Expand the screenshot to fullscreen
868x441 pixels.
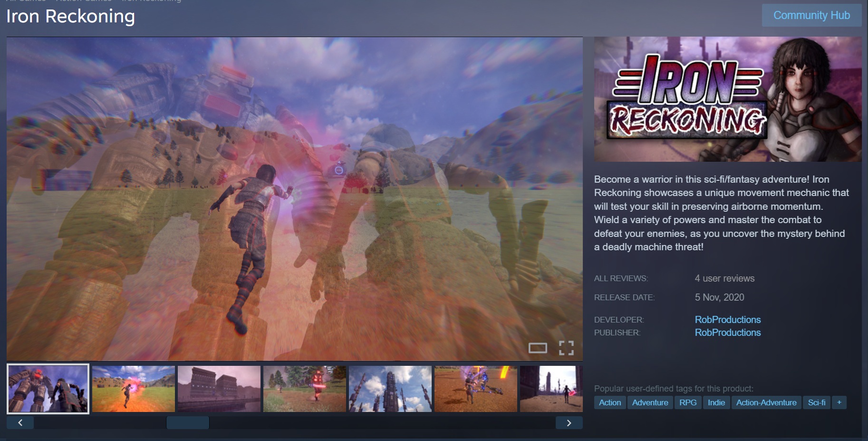(x=566, y=348)
